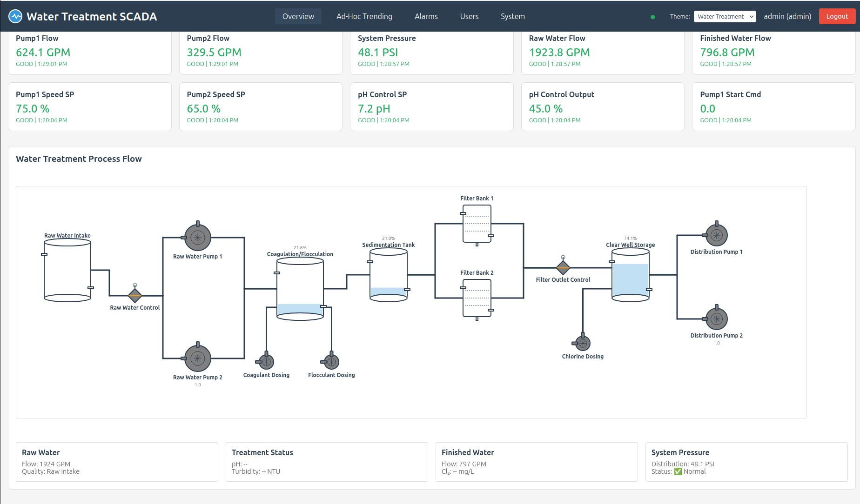Click the Flow: 797 GPM text
This screenshot has height=504, width=860.
point(464,464)
